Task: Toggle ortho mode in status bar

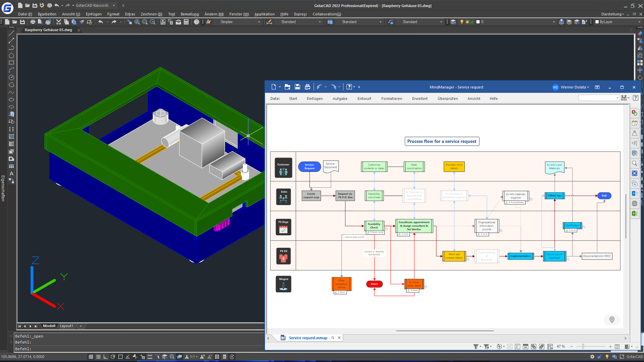Action: coord(106,357)
